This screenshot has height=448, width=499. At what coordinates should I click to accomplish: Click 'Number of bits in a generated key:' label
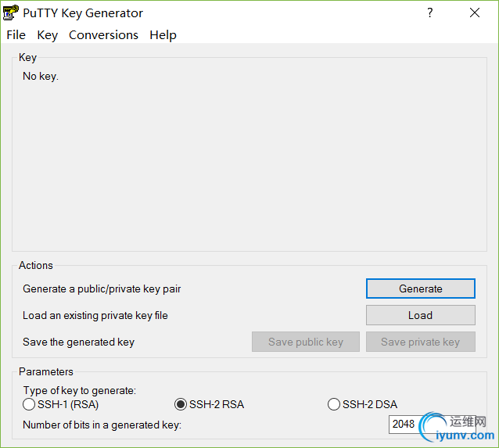click(102, 425)
